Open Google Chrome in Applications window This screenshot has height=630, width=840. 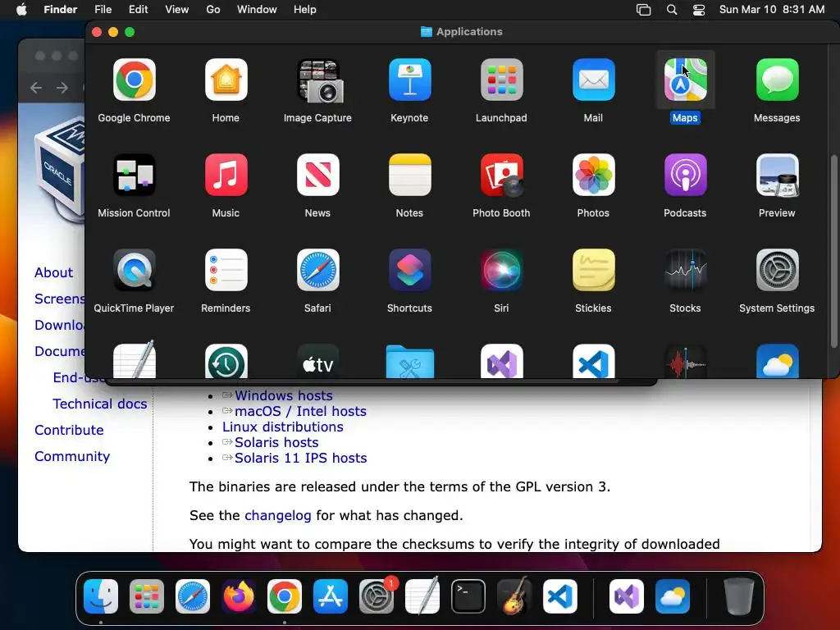coord(134,80)
